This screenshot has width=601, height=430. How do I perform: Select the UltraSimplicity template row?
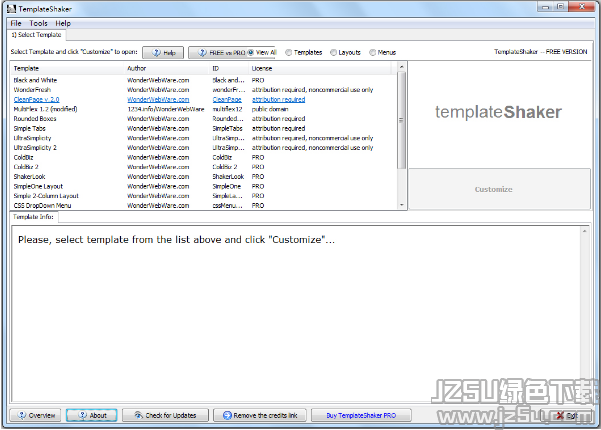tap(204, 138)
